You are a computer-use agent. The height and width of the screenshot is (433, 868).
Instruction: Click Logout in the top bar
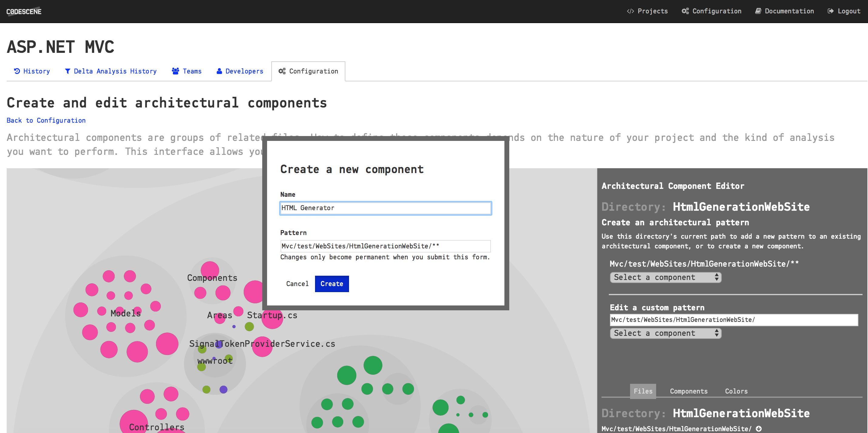[x=844, y=11]
